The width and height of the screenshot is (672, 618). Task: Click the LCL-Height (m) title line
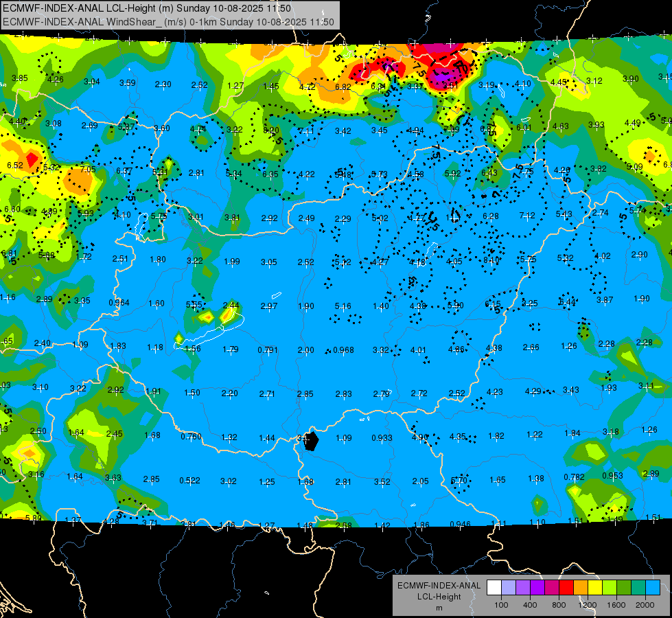pyautogui.click(x=147, y=8)
